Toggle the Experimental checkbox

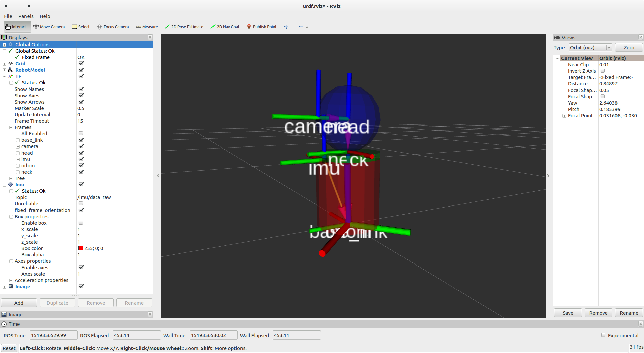tap(603, 335)
